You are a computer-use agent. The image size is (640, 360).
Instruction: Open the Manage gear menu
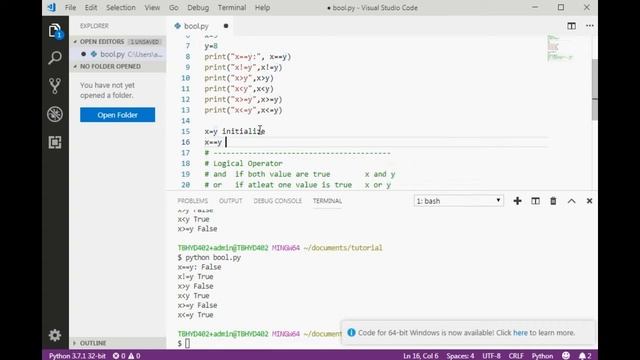pos(55,335)
